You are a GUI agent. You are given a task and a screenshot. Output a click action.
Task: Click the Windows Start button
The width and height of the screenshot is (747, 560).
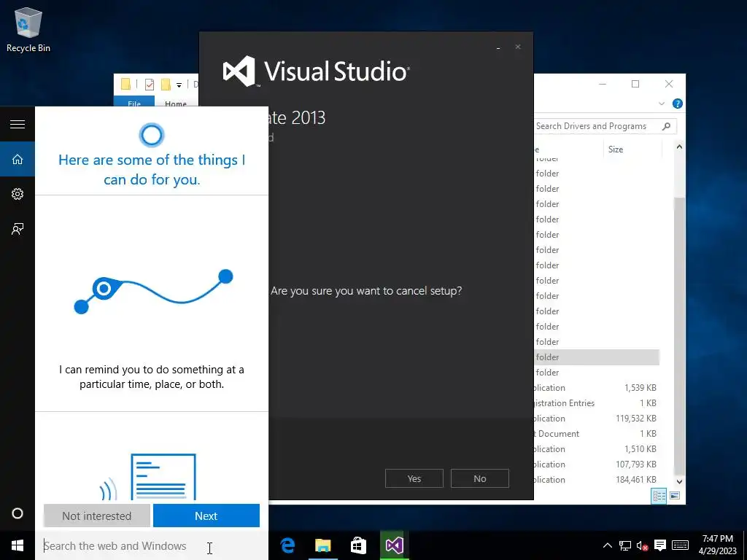[18, 545]
